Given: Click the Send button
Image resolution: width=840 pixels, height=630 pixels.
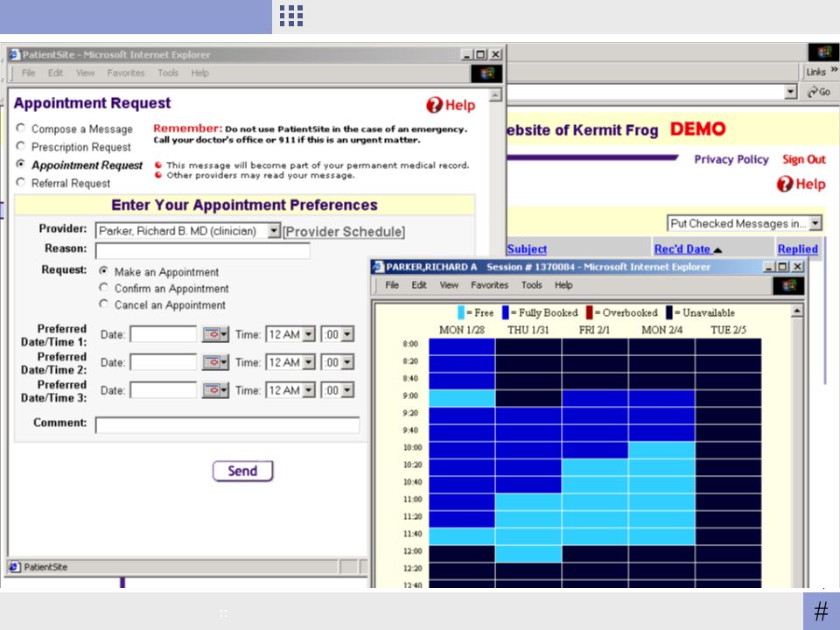Looking at the screenshot, I should pos(242,471).
